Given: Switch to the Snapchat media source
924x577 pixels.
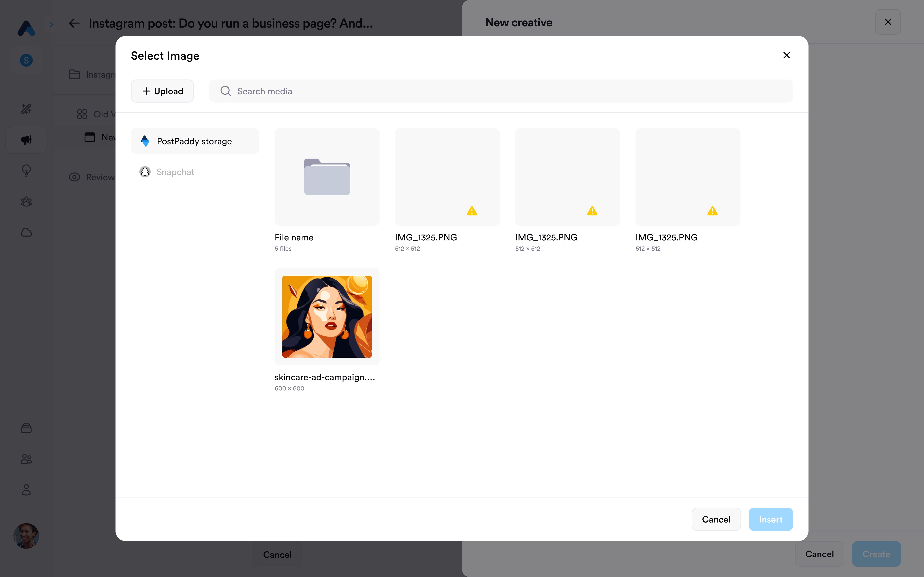Looking at the screenshot, I should click(x=175, y=172).
